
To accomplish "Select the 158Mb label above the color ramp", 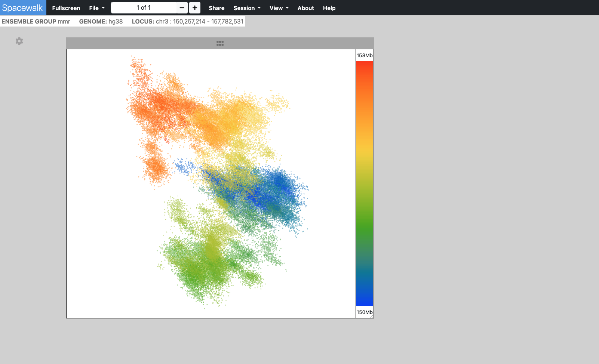I will click(x=364, y=55).
